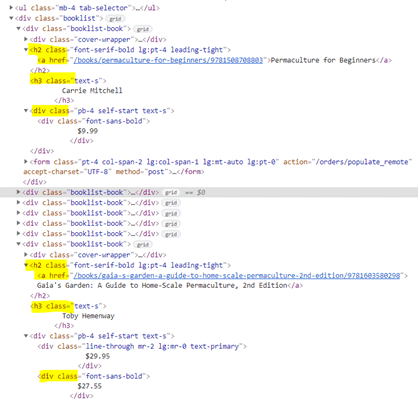Select the line-through text-primary div
The image size is (418, 402).
pos(142,346)
